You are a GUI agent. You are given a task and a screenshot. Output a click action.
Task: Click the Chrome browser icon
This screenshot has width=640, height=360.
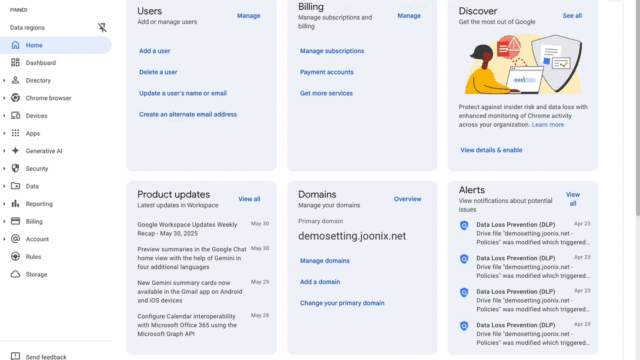click(16, 98)
